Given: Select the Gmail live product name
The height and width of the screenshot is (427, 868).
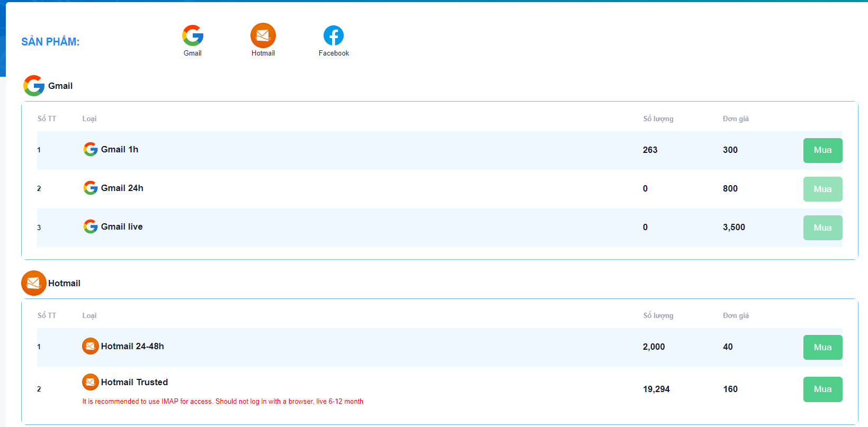Looking at the screenshot, I should [x=122, y=226].
